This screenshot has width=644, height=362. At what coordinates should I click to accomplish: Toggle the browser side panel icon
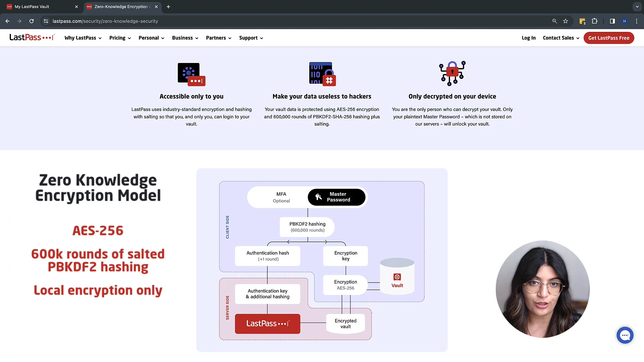612,21
